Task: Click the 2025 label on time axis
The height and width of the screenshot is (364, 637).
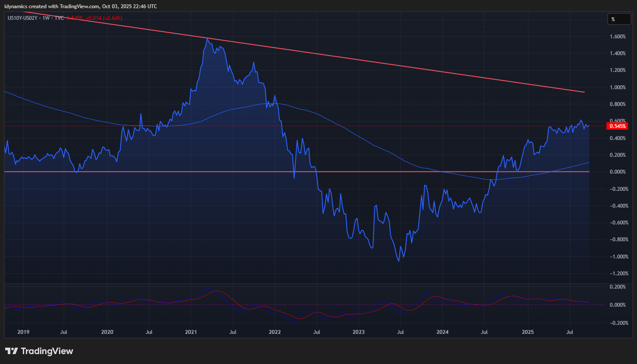Action: tap(528, 332)
